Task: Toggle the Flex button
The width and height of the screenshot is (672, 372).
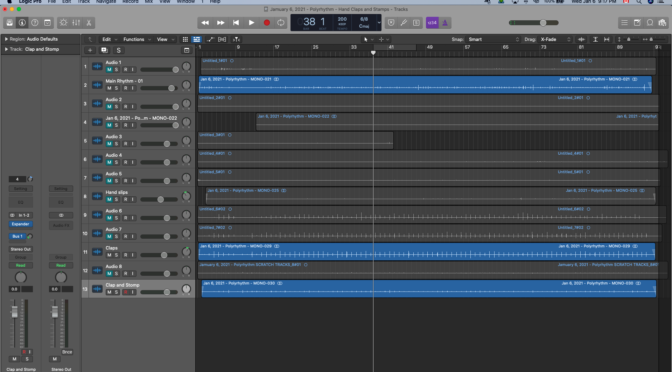Action: pyautogui.click(x=222, y=39)
